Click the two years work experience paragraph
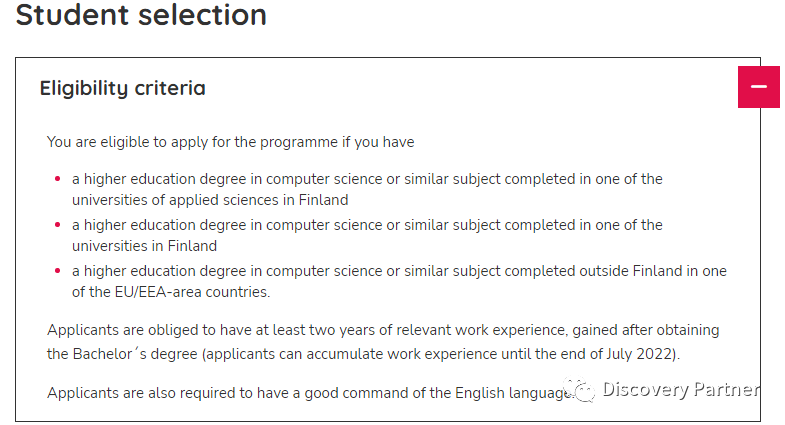 [383, 342]
